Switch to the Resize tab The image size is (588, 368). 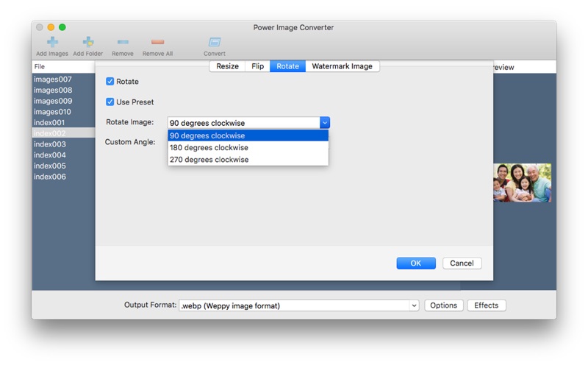(x=227, y=66)
